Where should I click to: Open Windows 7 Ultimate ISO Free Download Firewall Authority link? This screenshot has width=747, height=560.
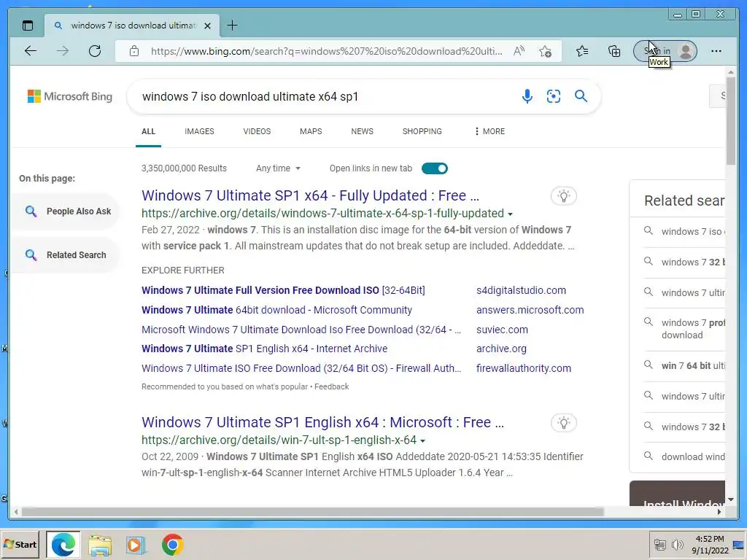pyautogui.click(x=301, y=368)
